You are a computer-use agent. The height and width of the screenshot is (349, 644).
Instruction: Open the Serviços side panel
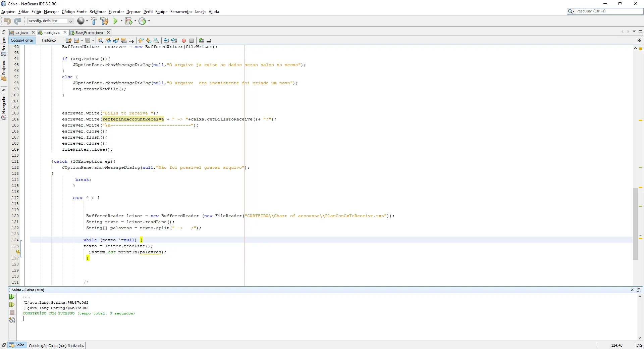[x=4, y=47]
